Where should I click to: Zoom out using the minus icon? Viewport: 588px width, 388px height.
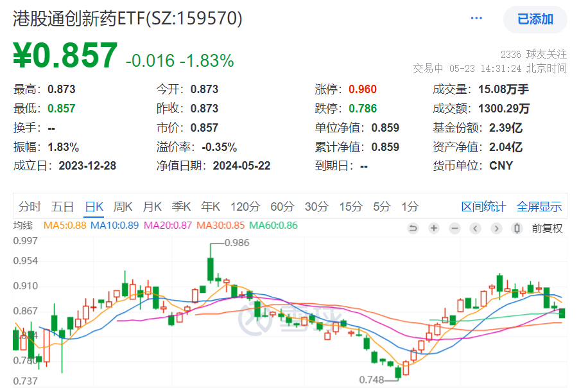(x=454, y=228)
